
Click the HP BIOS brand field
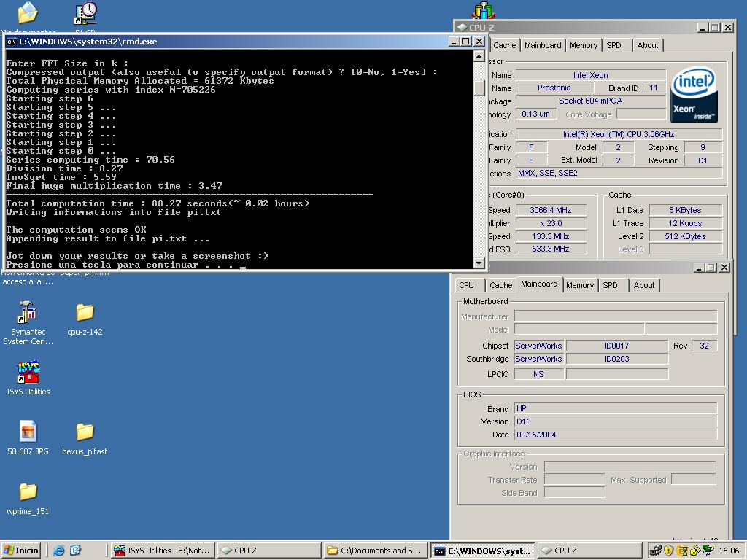point(616,408)
